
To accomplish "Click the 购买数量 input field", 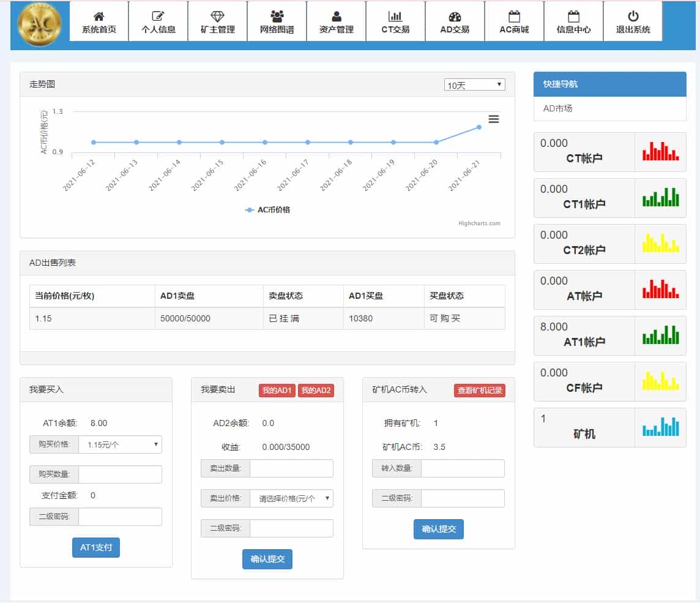I will click(120, 474).
